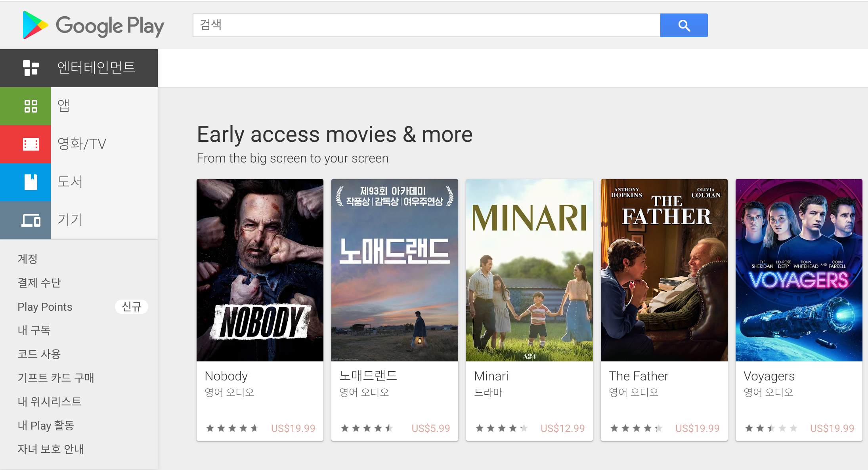
Task: Select 코드 사용 redeem code link
Action: [39, 354]
